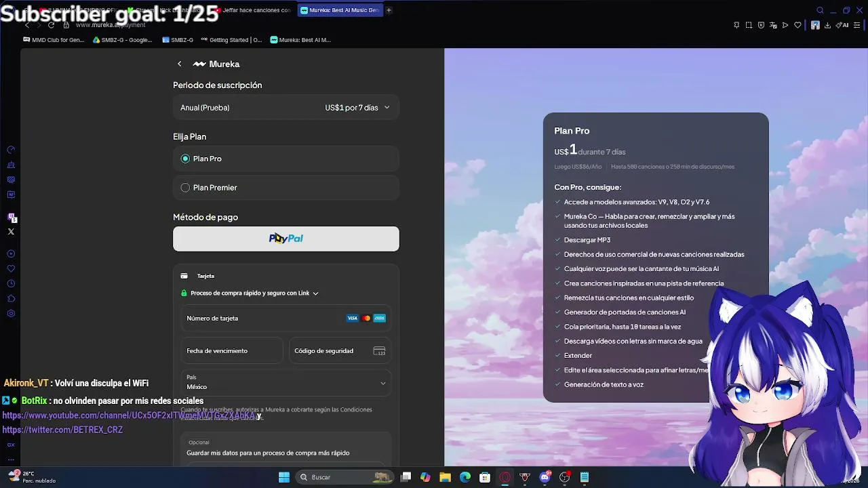Viewport: 868px width, 488px height.
Task: Open File Explorer from the taskbar
Action: pos(445,477)
